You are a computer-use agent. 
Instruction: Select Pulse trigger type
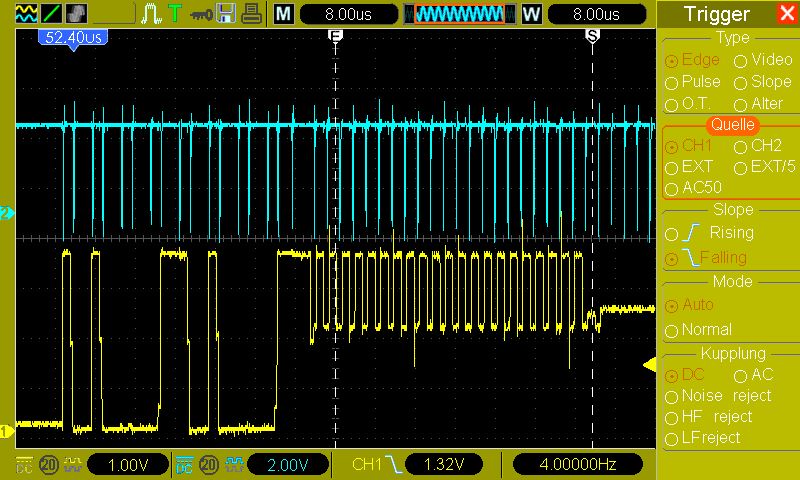[693, 82]
